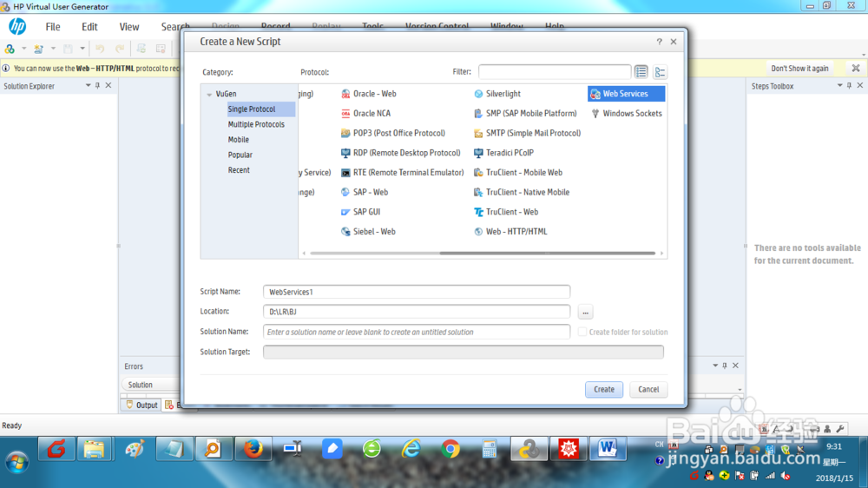Open Firefox from the taskbar
Screen dimensions: 868x488
(x=253, y=449)
